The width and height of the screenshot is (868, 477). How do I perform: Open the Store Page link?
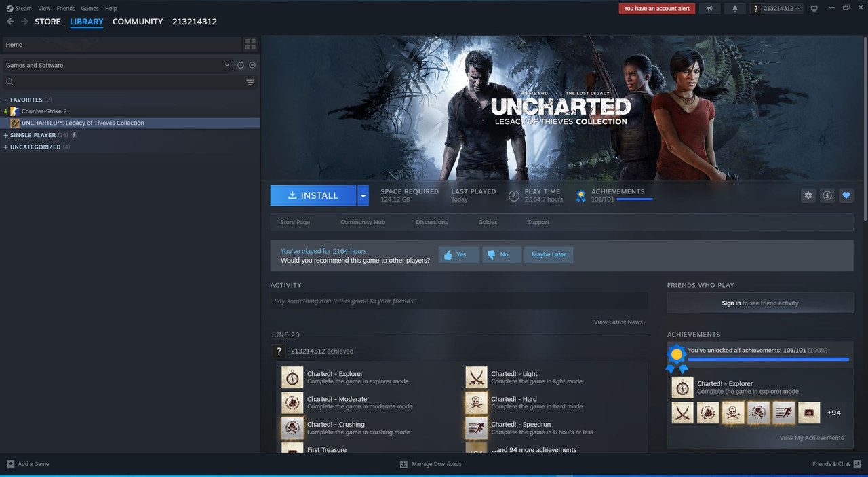pos(295,222)
